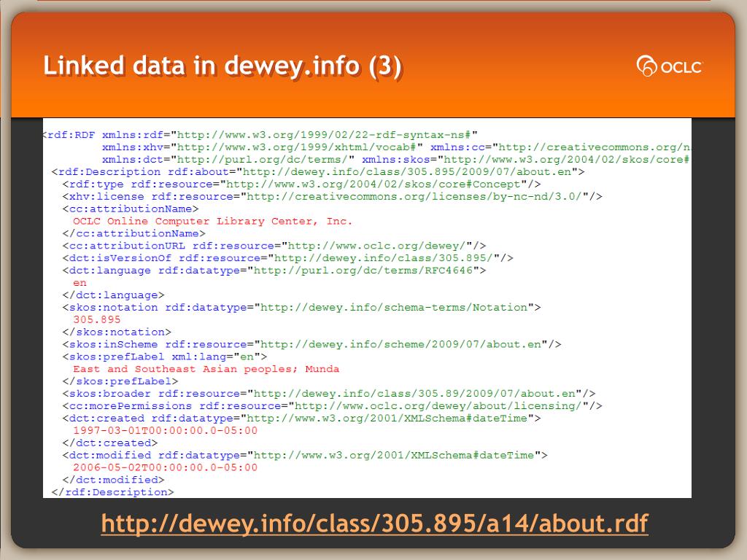Click the modified date '2006-05-02T00:00:00.0-05:00'
The height and width of the screenshot is (560, 747).
[x=165, y=467]
